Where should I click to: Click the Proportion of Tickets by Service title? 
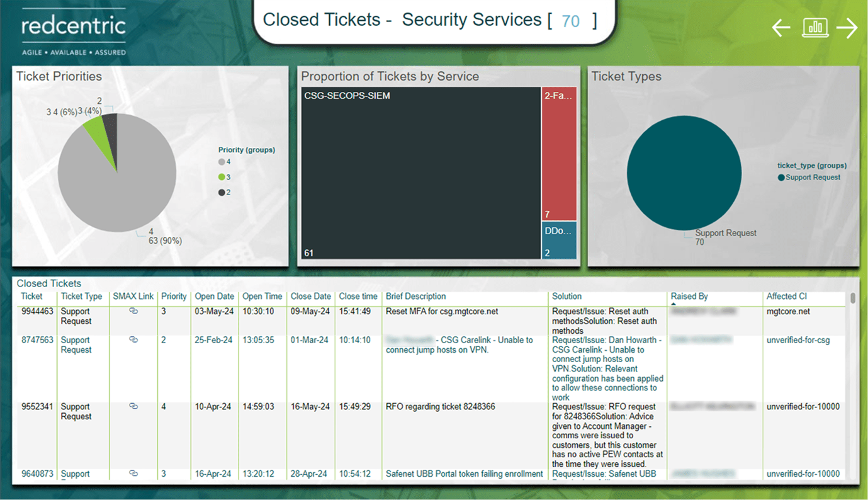tap(390, 76)
